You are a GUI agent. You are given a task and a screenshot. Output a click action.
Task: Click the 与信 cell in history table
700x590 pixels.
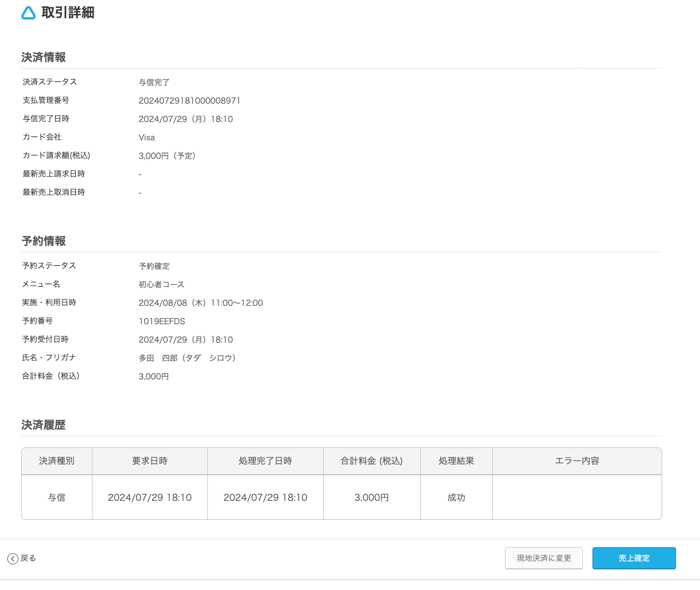(x=57, y=498)
